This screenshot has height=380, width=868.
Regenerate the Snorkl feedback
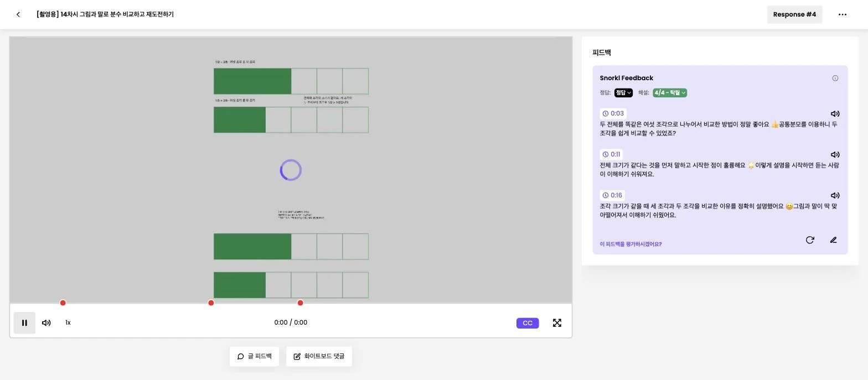tap(810, 240)
